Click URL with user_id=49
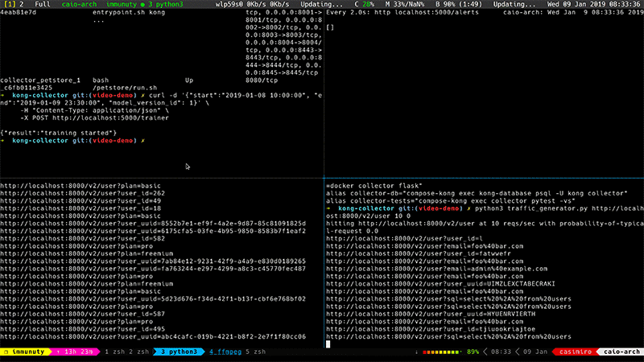The height and width of the screenshot is (362, 644). [80, 201]
